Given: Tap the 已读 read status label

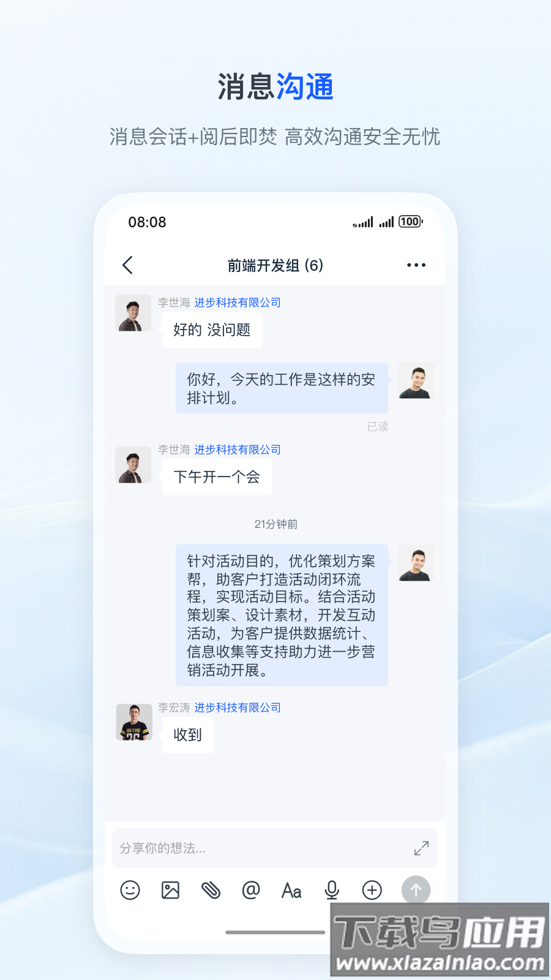Looking at the screenshot, I should 378,427.
